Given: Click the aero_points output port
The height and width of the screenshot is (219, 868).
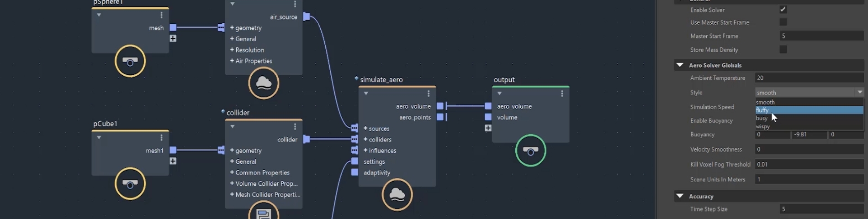Looking at the screenshot, I should tap(440, 117).
